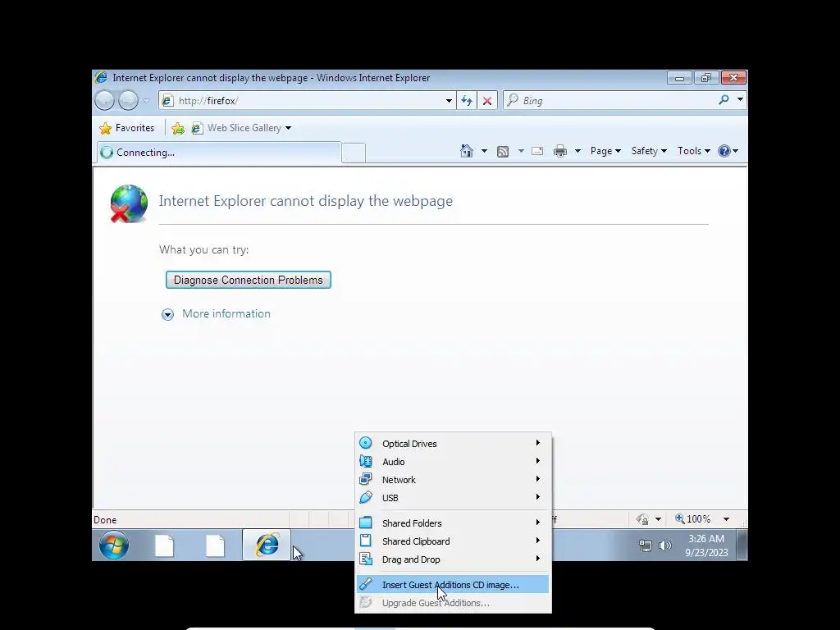Click the volume speaker tray icon
Screen dimensions: 840x630
tap(664, 546)
